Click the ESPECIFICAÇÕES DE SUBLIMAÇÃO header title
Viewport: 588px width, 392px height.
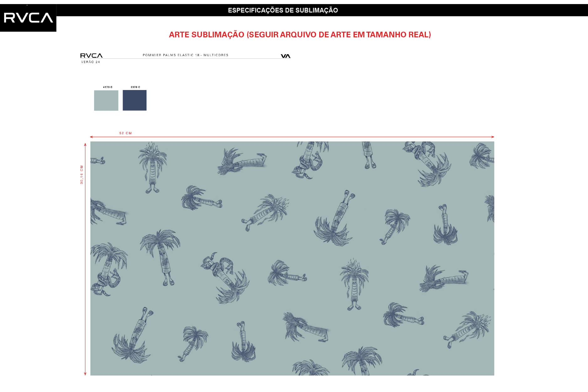pyautogui.click(x=283, y=10)
